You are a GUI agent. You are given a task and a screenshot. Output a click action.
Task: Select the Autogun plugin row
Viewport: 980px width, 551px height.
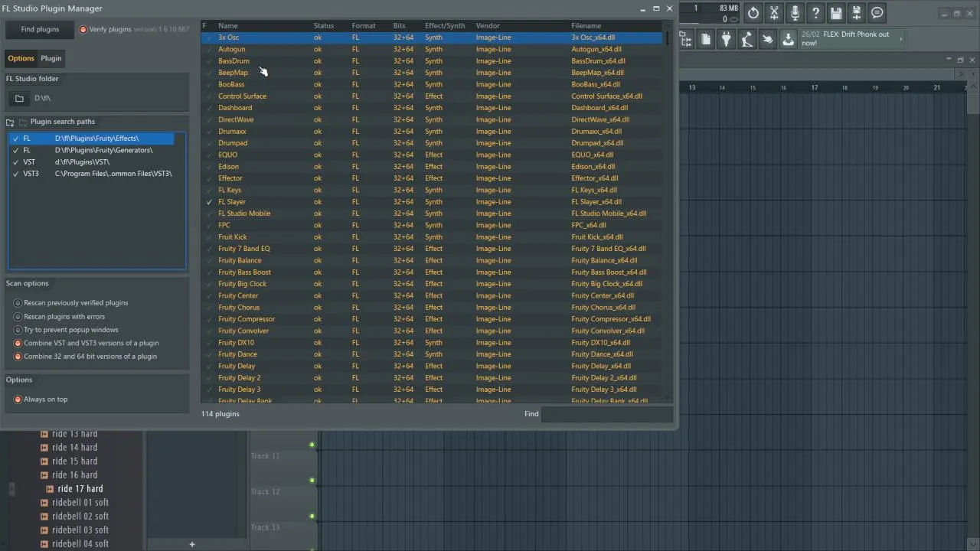433,50
